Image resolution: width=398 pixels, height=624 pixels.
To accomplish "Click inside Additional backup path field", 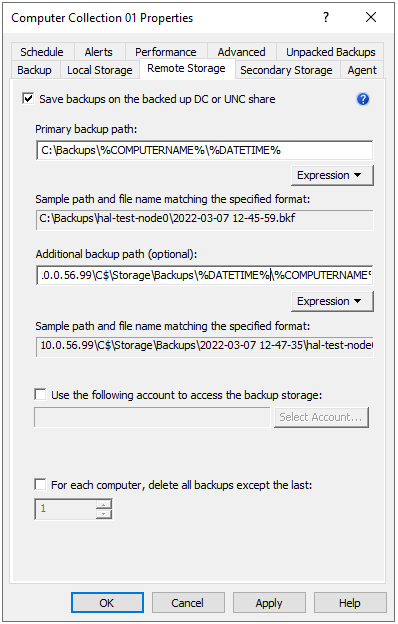I will pos(205,275).
